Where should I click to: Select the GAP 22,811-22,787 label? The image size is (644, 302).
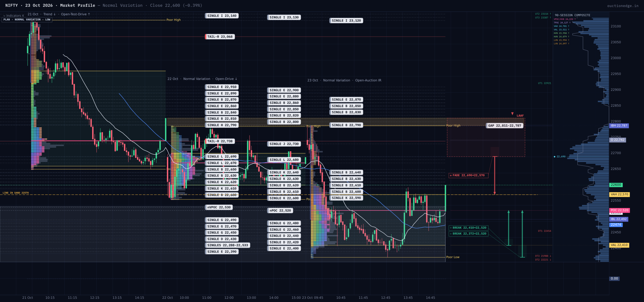click(x=505, y=126)
